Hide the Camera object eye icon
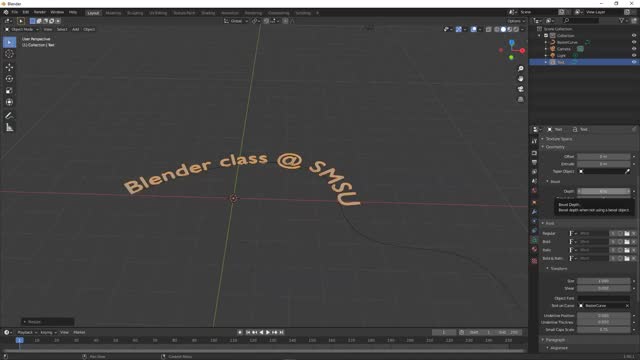The height and width of the screenshot is (360, 640). (x=634, y=49)
